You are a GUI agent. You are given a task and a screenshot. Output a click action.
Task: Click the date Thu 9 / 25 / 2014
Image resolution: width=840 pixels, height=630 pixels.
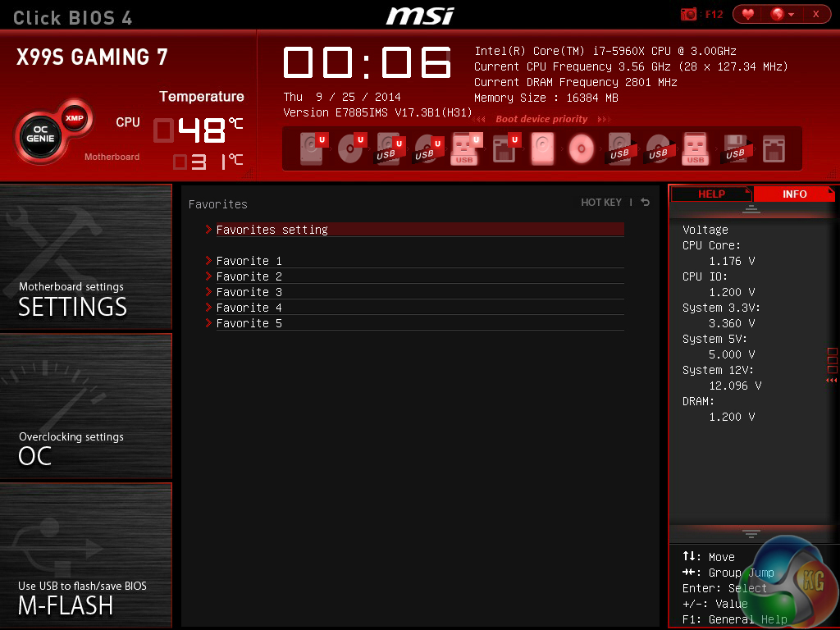point(342,97)
